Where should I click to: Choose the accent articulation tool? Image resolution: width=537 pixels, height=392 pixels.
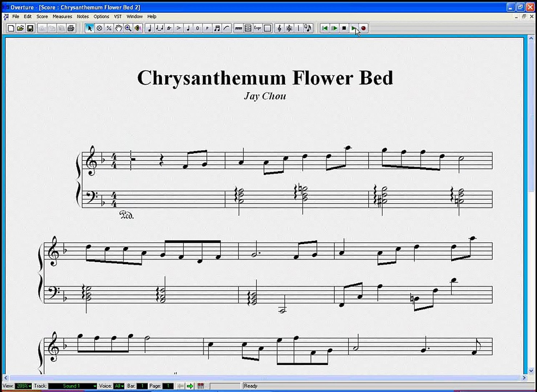coord(178,28)
